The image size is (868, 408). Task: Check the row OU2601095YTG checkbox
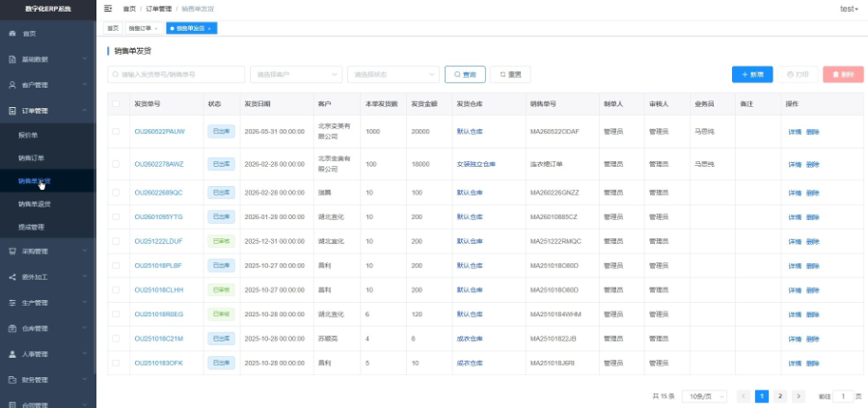(115, 217)
